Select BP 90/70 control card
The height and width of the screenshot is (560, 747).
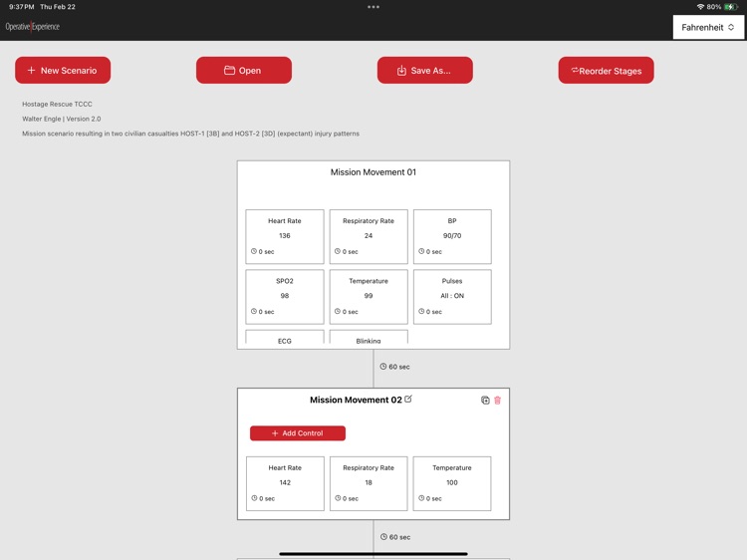(452, 236)
